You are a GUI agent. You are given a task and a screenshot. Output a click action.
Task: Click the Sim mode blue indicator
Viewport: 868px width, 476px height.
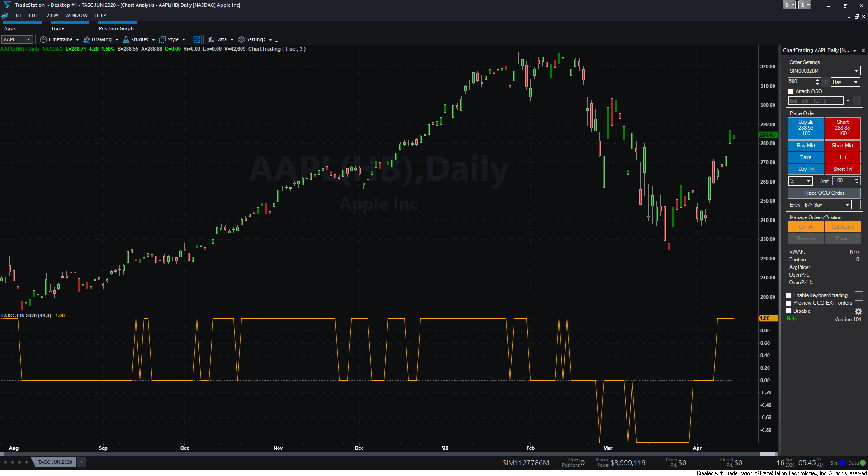[843, 463]
